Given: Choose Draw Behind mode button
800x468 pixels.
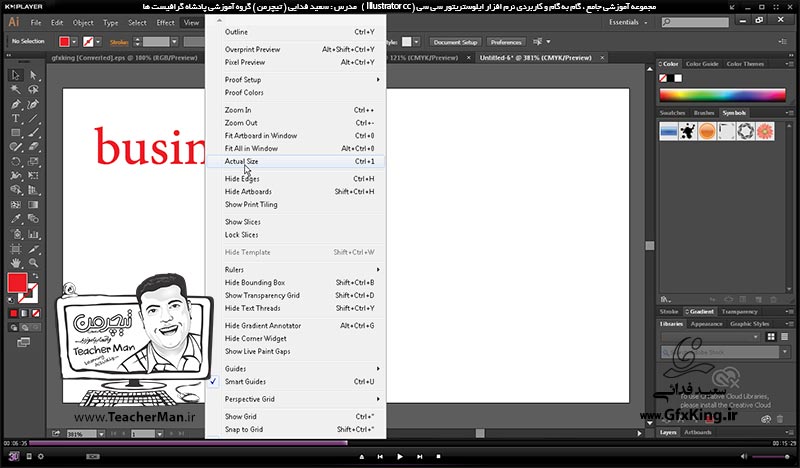Looking at the screenshot, I should pos(24,328).
